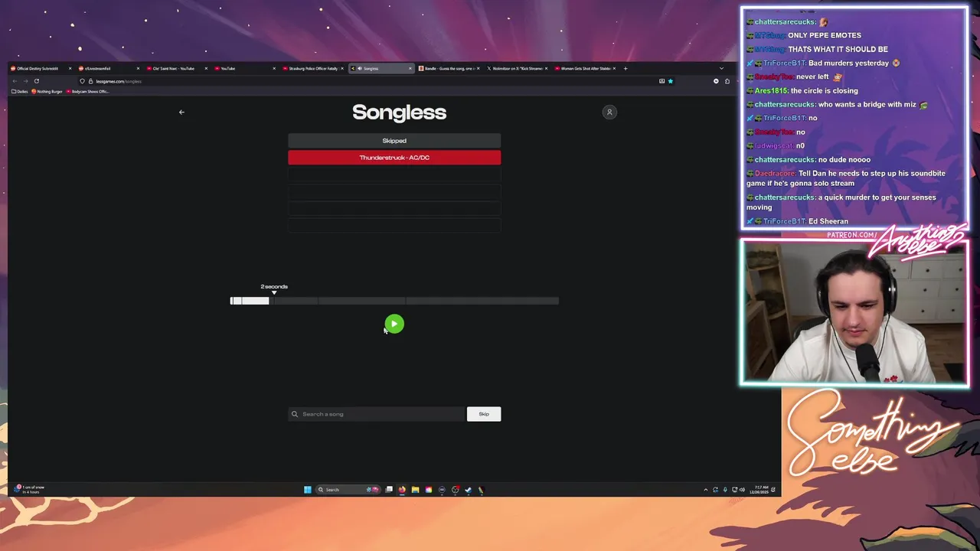Open the weather snow widget
The image size is (980, 551).
(31, 490)
